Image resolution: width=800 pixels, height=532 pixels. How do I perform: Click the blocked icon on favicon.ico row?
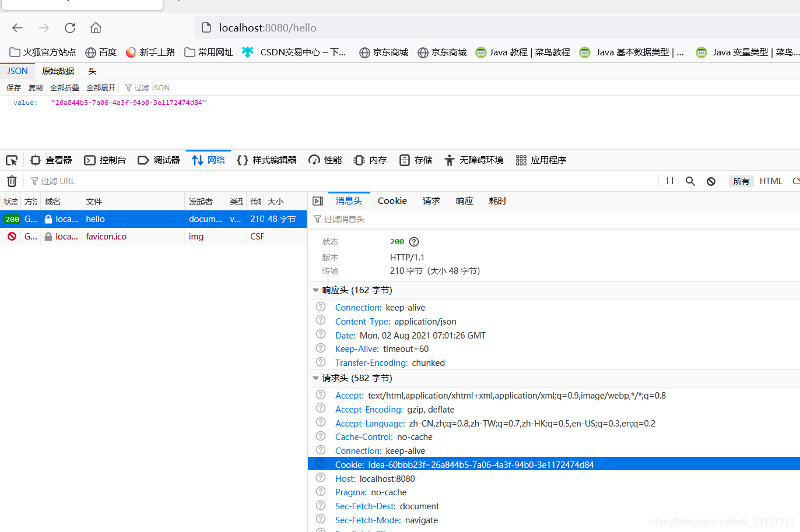[12, 237]
